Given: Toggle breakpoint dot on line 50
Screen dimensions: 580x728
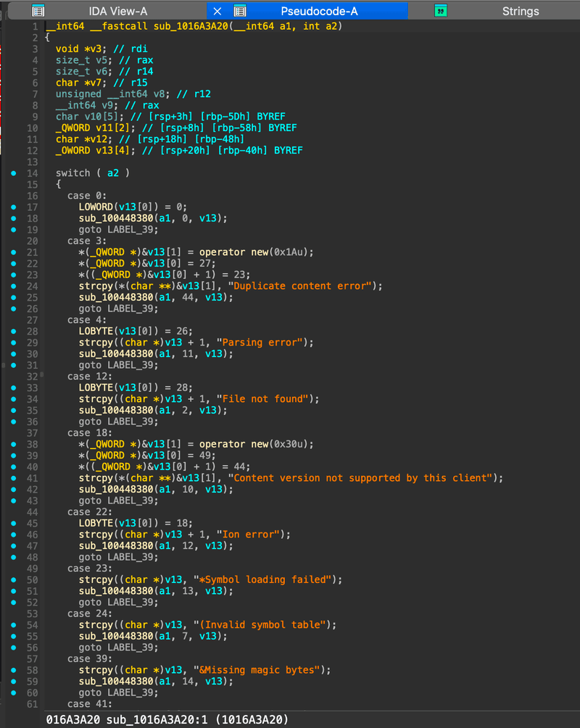Looking at the screenshot, I should tap(14, 580).
